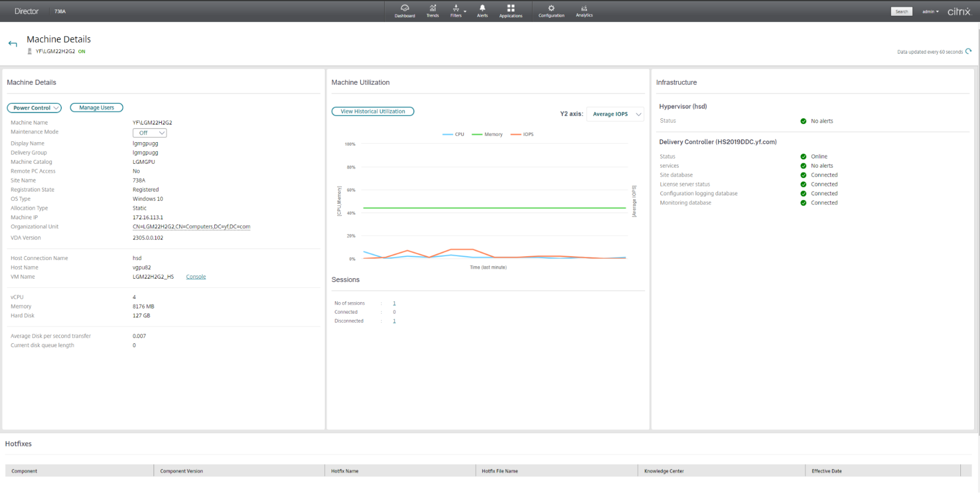Open the Maintenance Mode Off dropdown
This screenshot has height=493, width=980.
click(x=150, y=133)
